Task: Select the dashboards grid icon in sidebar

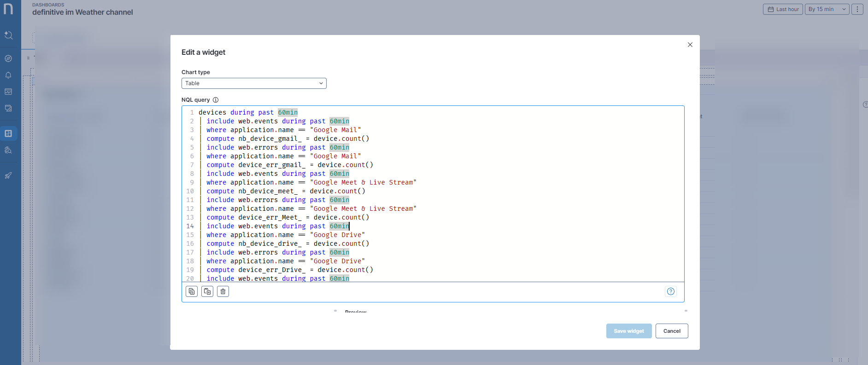Action: [8, 133]
